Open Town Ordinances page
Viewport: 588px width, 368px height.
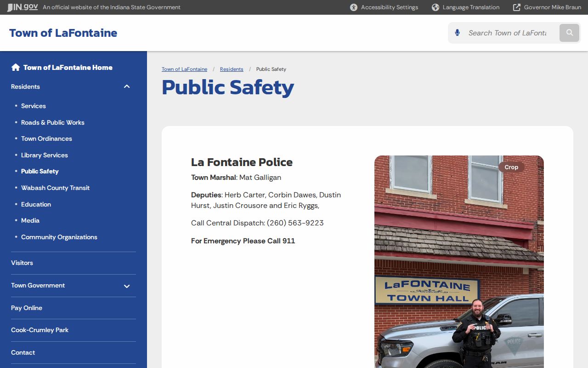46,138
